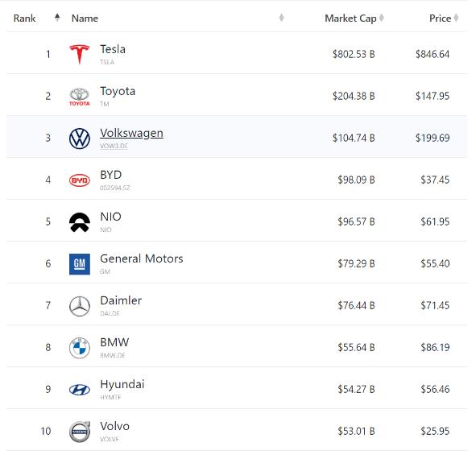Screen dimensions: 476x455
Task: Open the Volkswagen company link
Action: [131, 133]
